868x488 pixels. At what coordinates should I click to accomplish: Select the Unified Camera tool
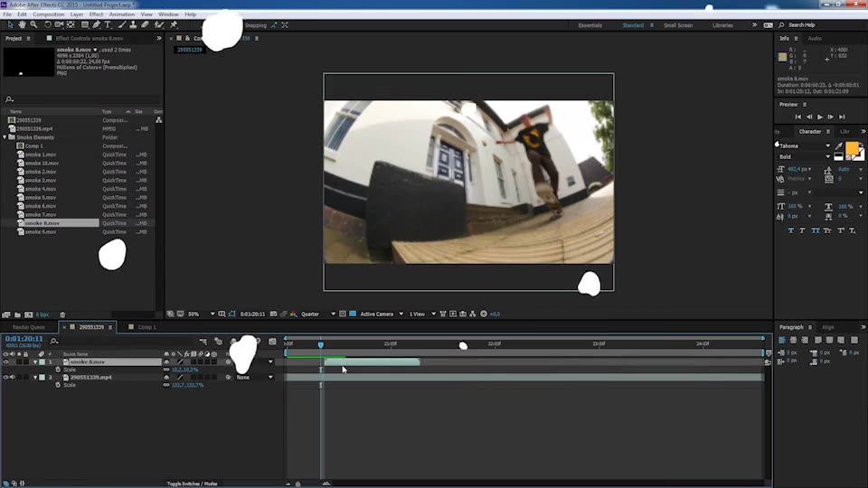59,25
